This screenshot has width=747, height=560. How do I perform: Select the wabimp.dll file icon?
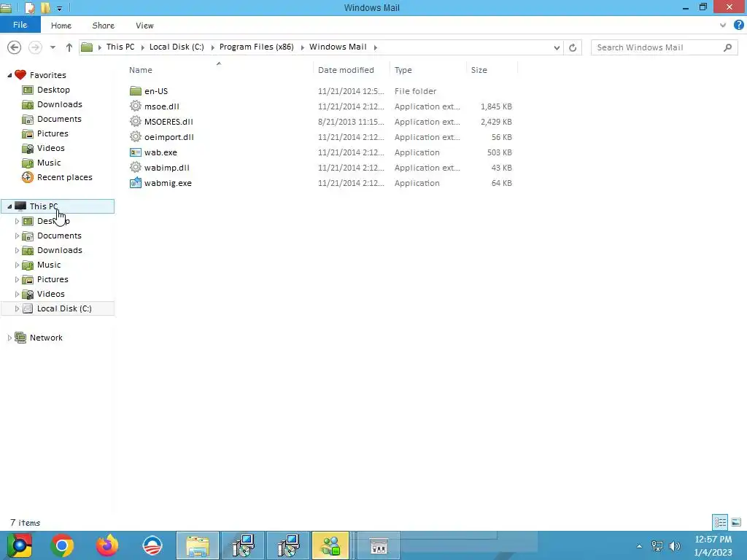(136, 168)
